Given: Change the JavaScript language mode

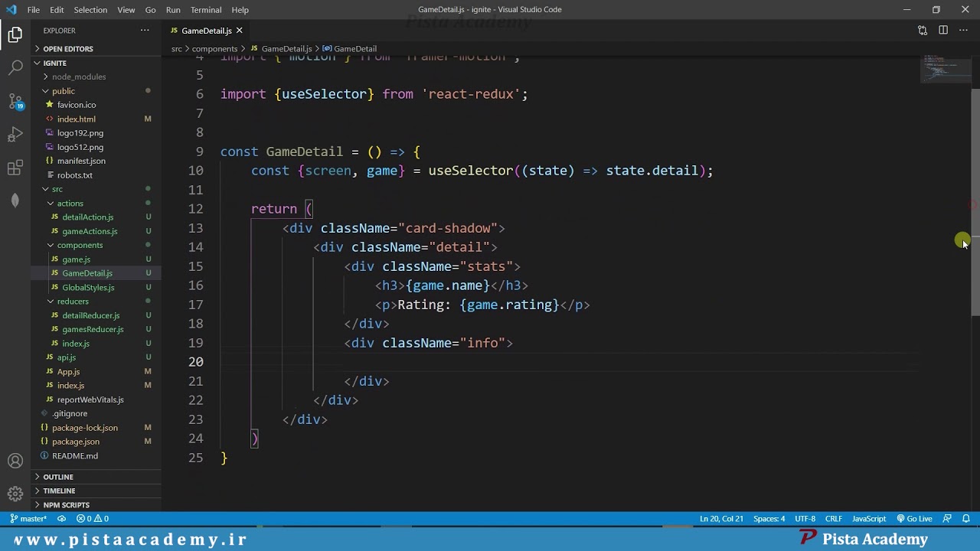Looking at the screenshot, I should coord(869,519).
